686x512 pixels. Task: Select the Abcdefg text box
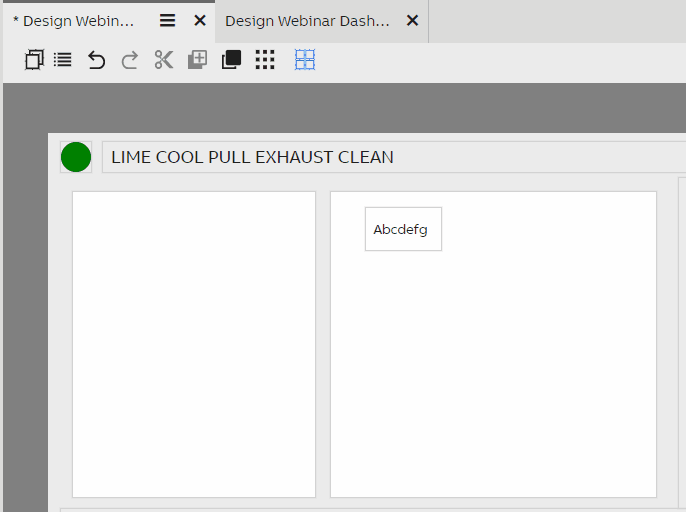403,229
